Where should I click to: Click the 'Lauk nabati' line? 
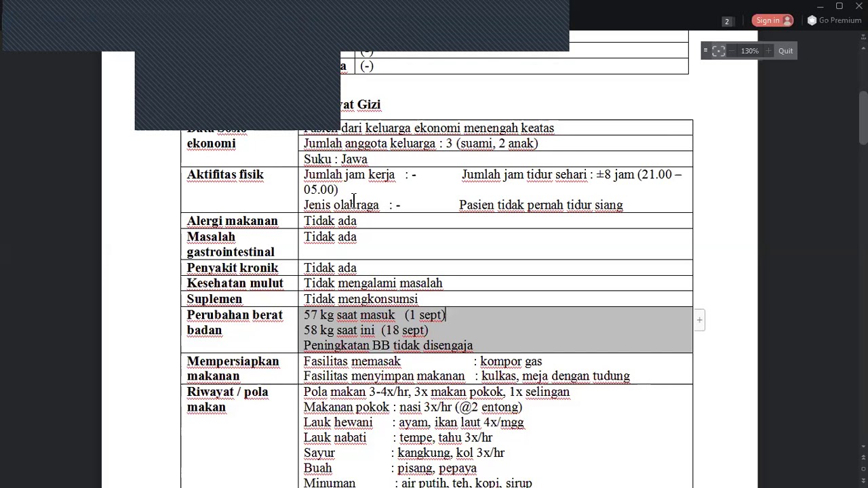398,438
